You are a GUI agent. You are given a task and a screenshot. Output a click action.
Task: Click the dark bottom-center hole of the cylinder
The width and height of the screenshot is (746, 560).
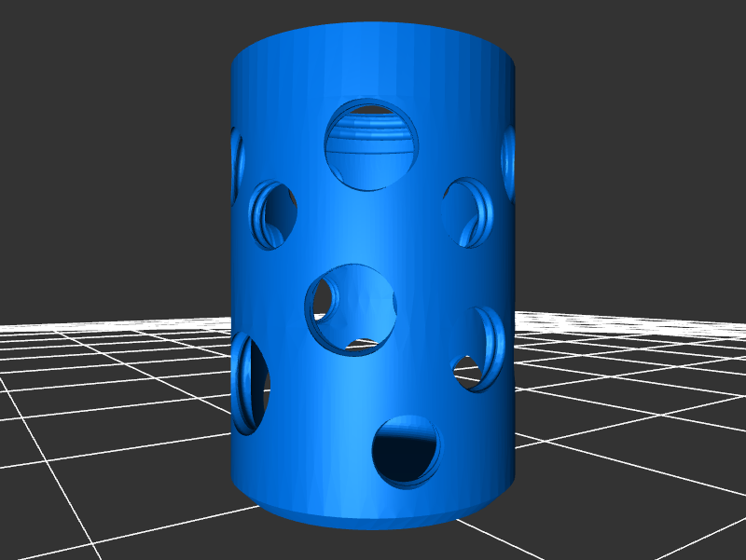406,450
